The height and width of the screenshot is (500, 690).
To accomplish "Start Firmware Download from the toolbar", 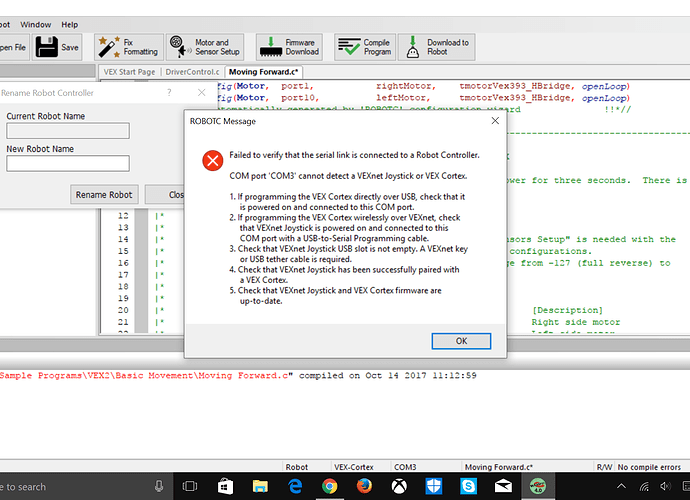I will (289, 47).
